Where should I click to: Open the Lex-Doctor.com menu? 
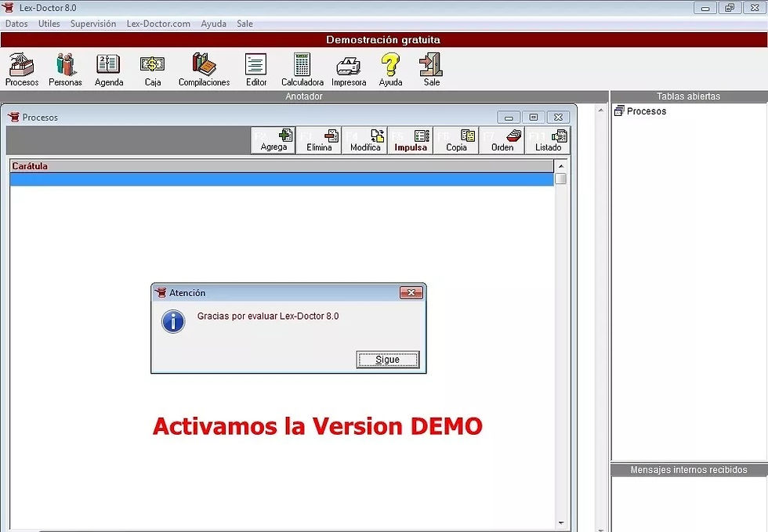point(158,24)
